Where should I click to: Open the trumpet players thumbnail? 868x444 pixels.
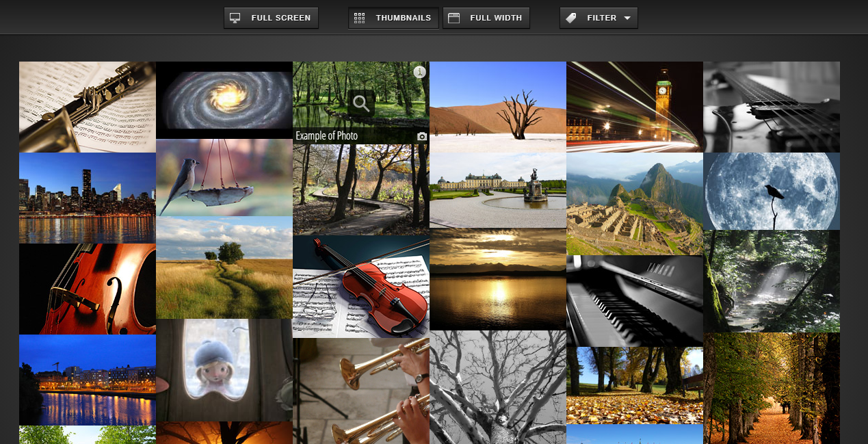(361, 391)
